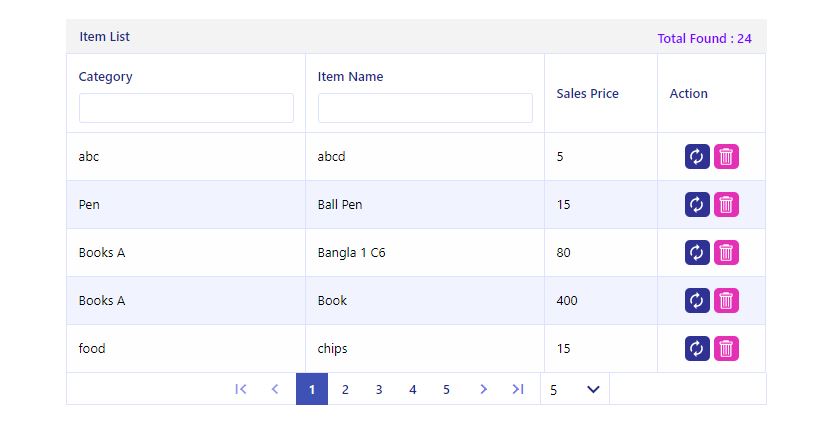Select page 4 in the paginator
Image resolution: width=834 pixels, height=427 pixels.
[x=412, y=389]
